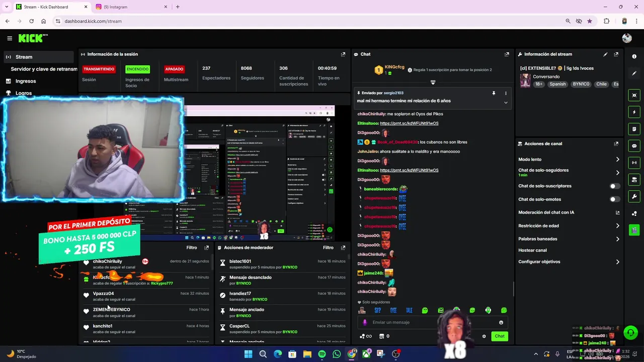Click the green headset support button
Screen dimensions: 644x362
(x=630, y=333)
